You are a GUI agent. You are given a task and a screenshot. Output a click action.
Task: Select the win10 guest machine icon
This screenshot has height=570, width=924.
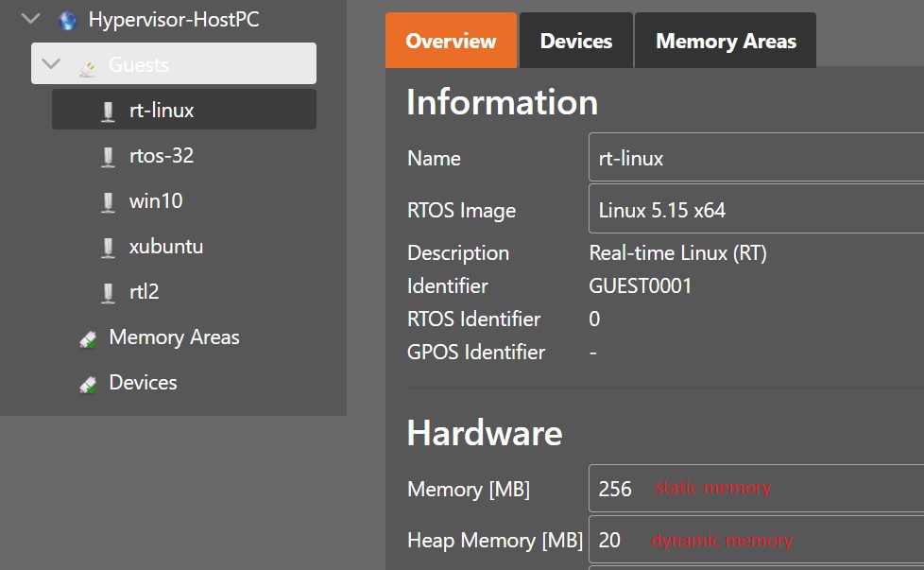pyautogui.click(x=110, y=200)
